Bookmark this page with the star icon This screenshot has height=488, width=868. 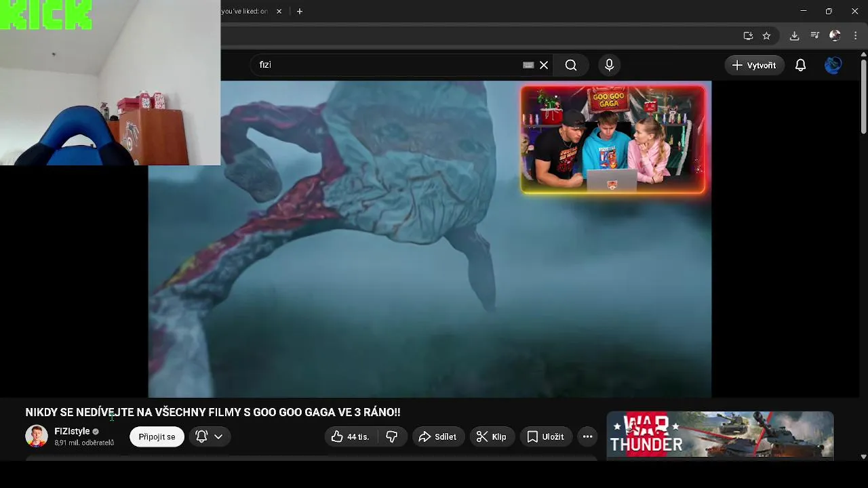[766, 36]
